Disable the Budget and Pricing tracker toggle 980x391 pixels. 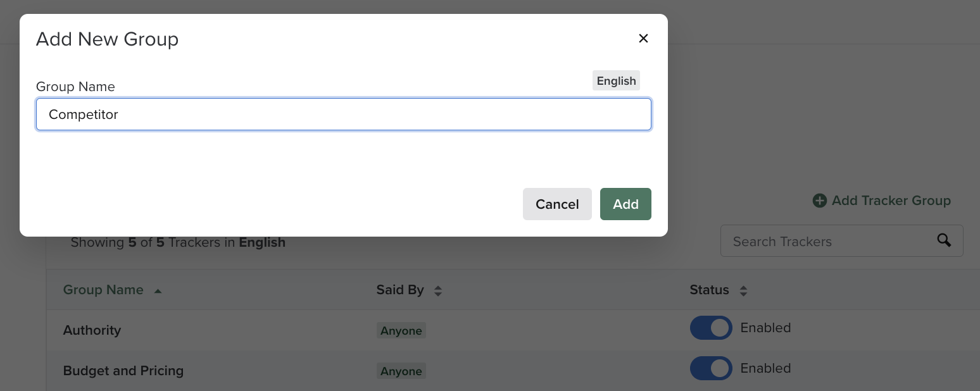[x=710, y=368]
